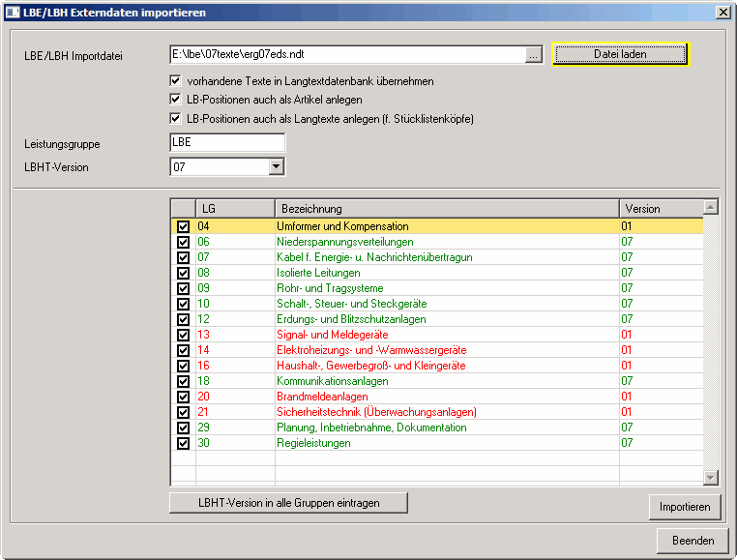The width and height of the screenshot is (737, 560).
Task: Click the Importieren button
Action: tap(685, 507)
